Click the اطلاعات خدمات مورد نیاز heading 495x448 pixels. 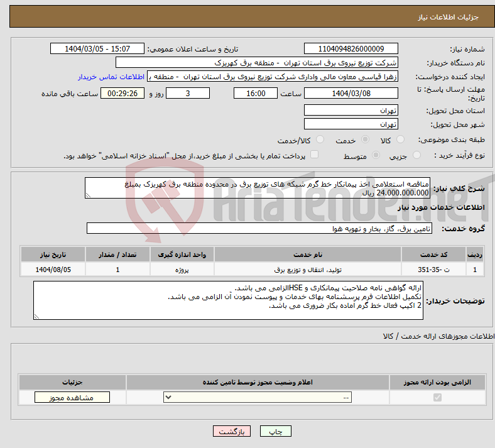point(441,207)
